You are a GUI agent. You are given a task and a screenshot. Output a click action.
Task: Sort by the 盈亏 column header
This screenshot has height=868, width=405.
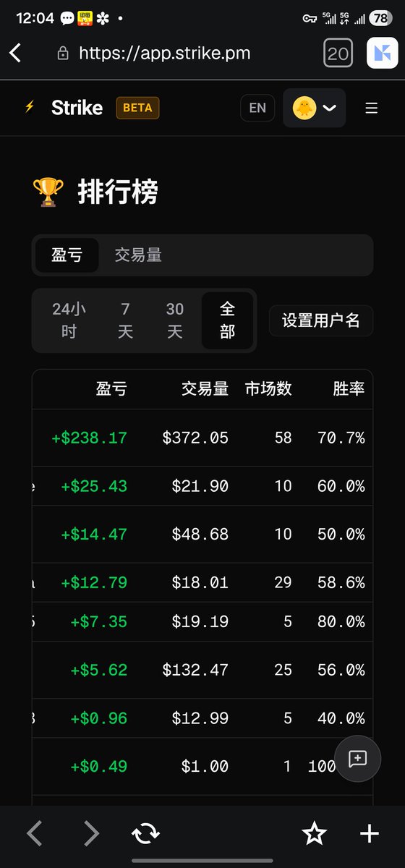[x=111, y=388]
